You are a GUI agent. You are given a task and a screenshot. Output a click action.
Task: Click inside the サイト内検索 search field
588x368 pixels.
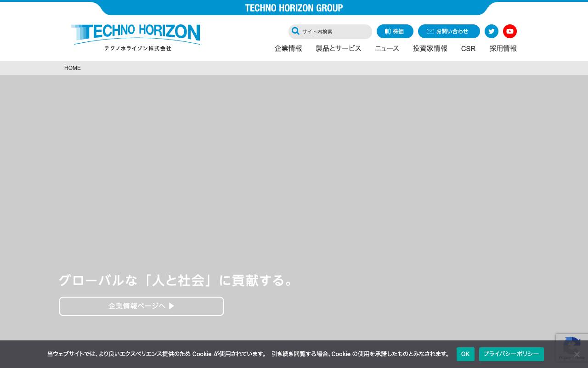pyautogui.click(x=333, y=32)
